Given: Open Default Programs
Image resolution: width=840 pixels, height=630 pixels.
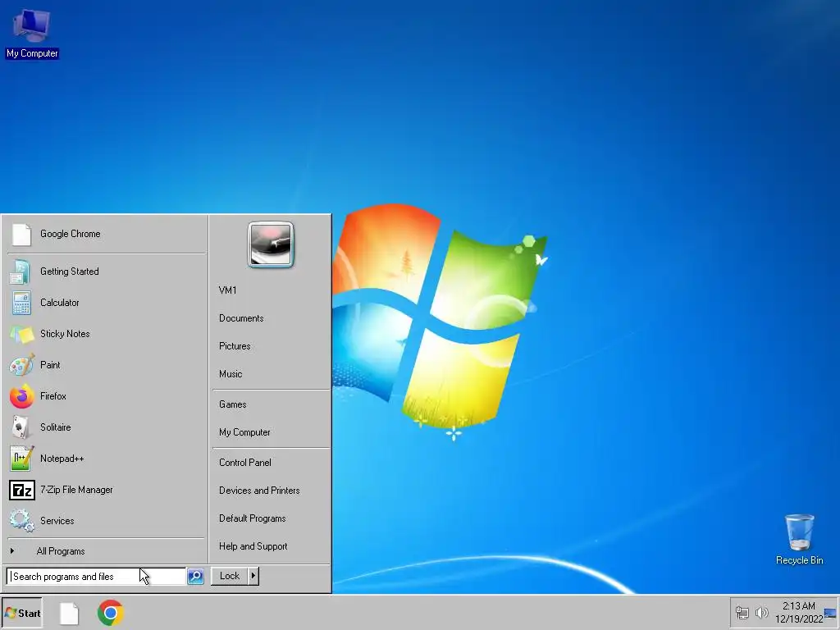Looking at the screenshot, I should (x=253, y=518).
